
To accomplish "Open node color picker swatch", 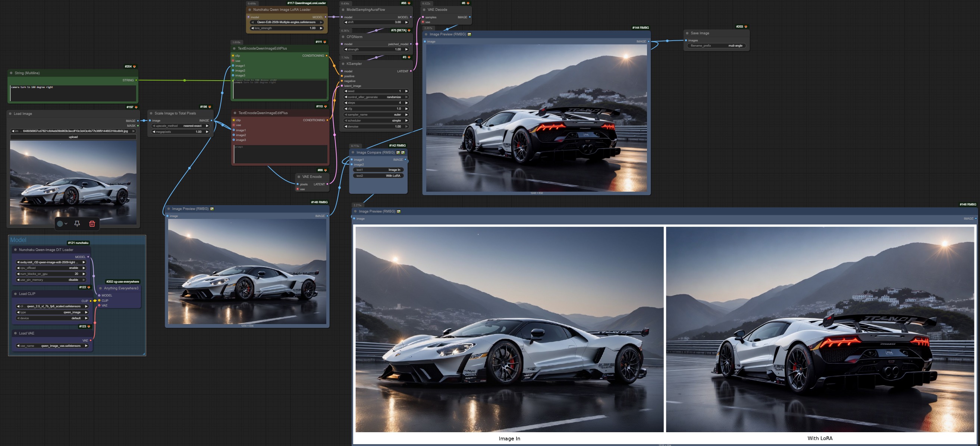I will click(60, 224).
